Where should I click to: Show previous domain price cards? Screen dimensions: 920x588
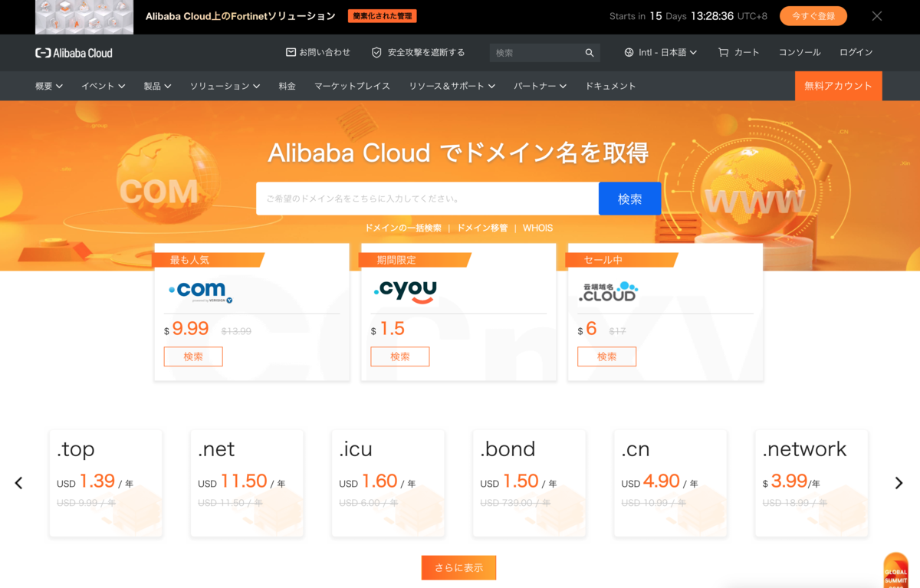coord(19,483)
